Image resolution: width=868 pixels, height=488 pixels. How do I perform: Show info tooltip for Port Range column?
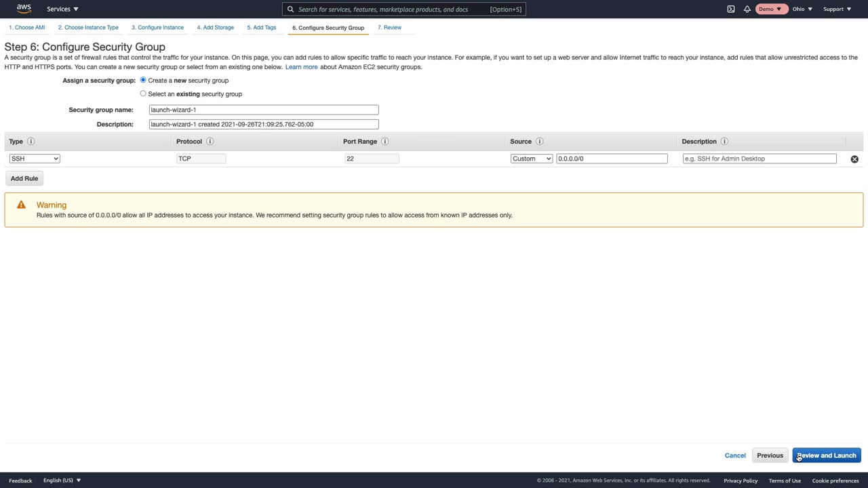point(384,142)
